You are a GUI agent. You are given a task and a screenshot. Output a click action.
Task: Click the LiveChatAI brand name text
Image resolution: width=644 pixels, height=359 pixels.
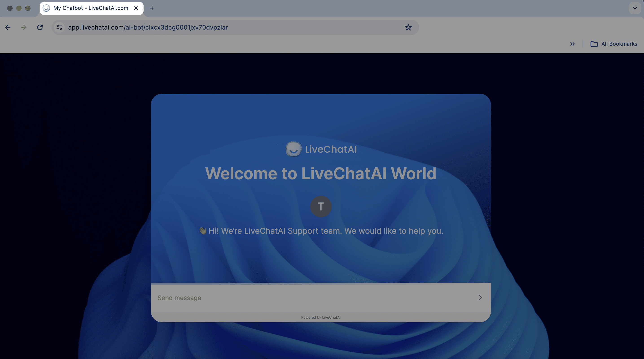coord(331,149)
